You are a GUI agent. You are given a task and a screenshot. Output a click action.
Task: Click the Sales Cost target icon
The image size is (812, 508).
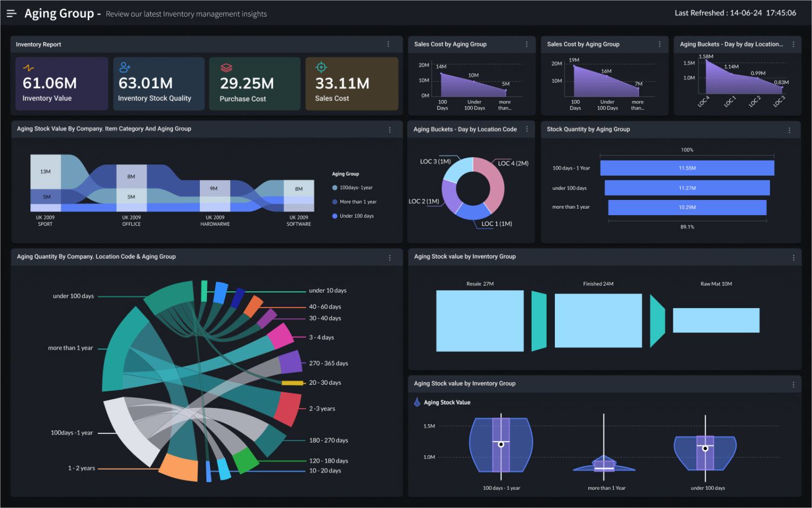(321, 68)
